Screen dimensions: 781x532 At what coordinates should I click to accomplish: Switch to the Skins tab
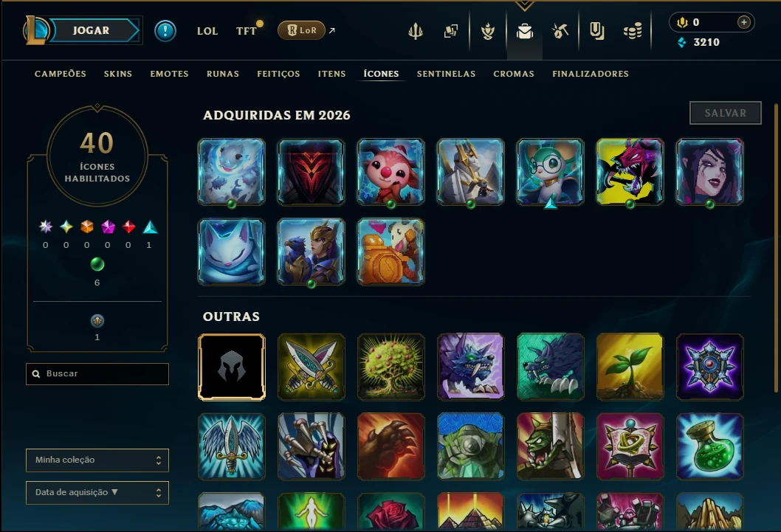pyautogui.click(x=118, y=74)
